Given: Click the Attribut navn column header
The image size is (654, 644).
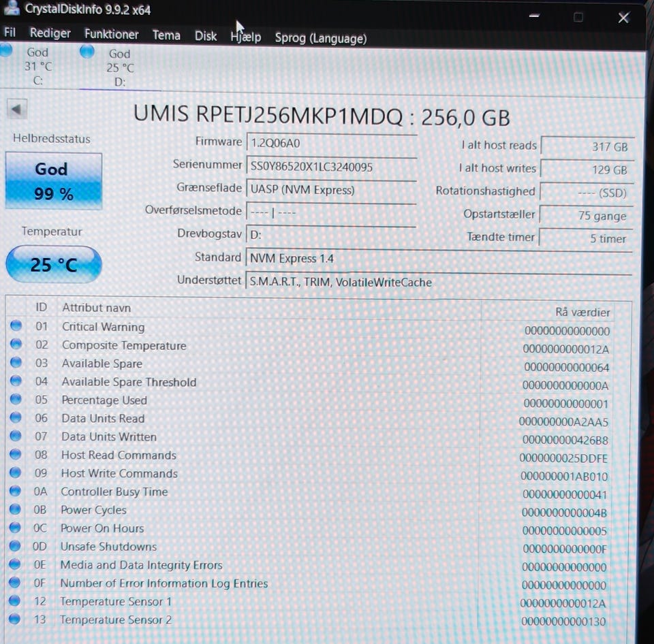Looking at the screenshot, I should click(x=96, y=308).
